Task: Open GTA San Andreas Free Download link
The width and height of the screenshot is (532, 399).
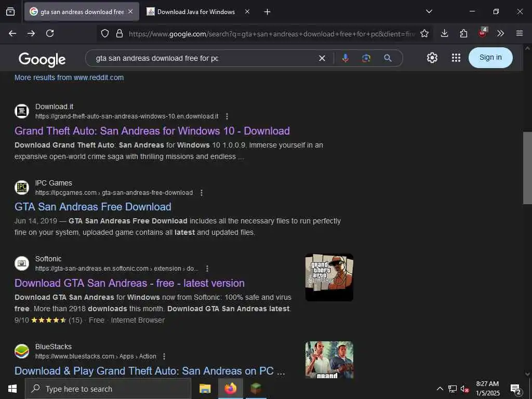Action: tap(92, 207)
